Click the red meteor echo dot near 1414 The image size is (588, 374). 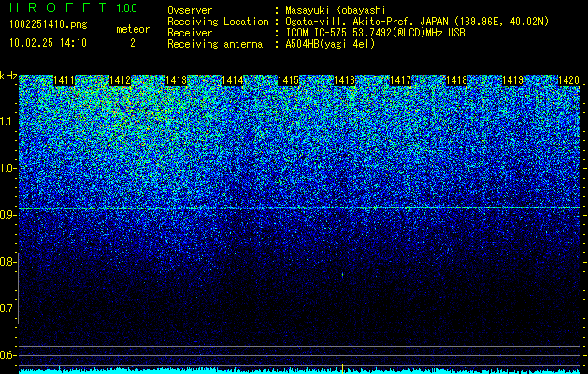(x=251, y=276)
